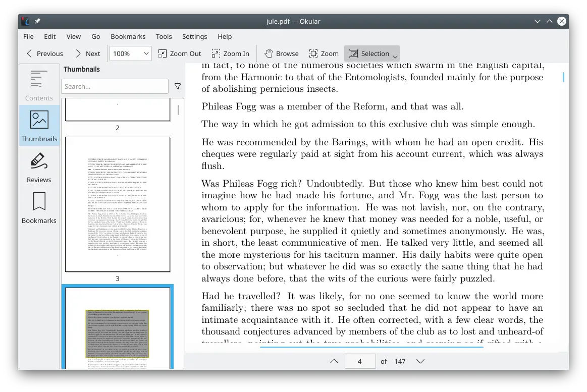Click the Okular app icon in the title bar
The width and height of the screenshot is (587, 392).
pyautogui.click(x=25, y=21)
